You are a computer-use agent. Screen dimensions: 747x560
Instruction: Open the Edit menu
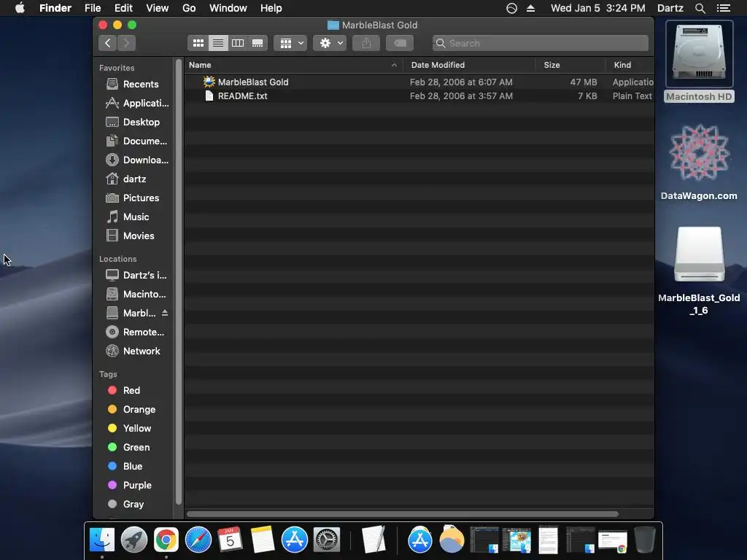[123, 8]
